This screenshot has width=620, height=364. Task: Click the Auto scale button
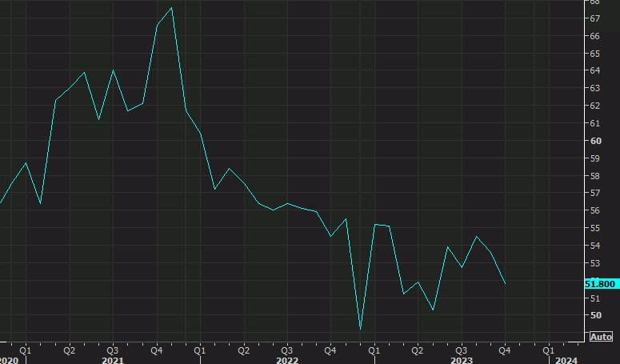[x=601, y=337]
